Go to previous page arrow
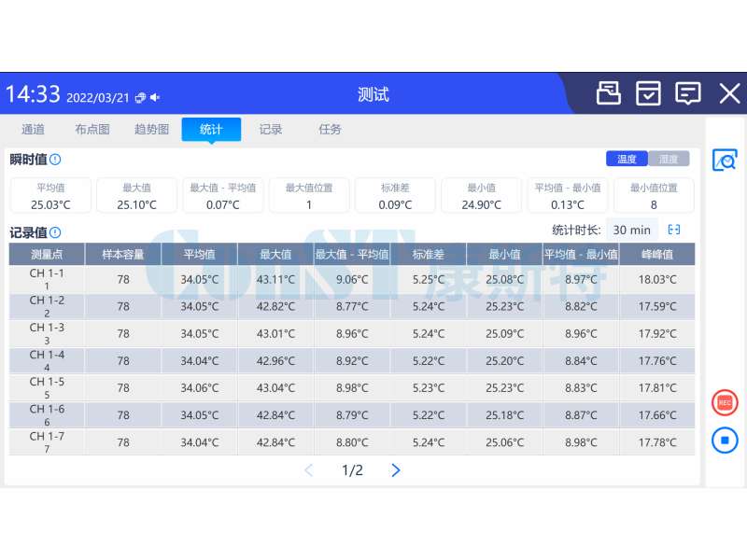Screen dimensions: 747x560 coord(309,470)
